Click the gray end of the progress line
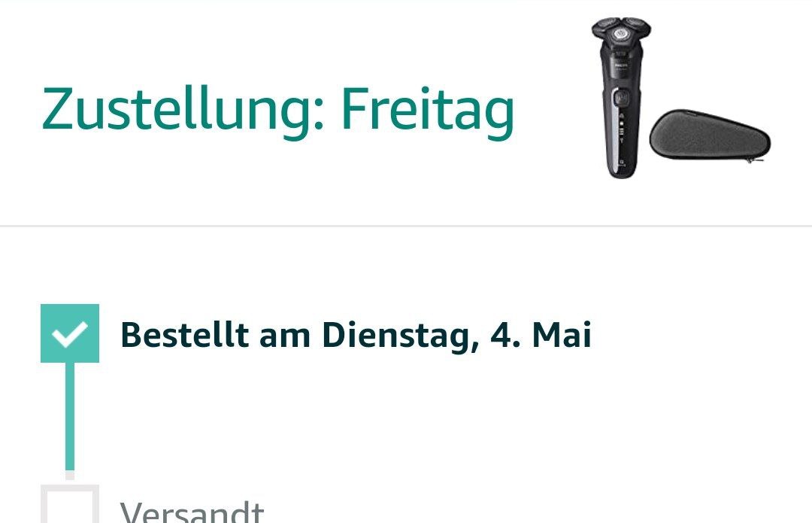This screenshot has height=523, width=812. pos(70,476)
